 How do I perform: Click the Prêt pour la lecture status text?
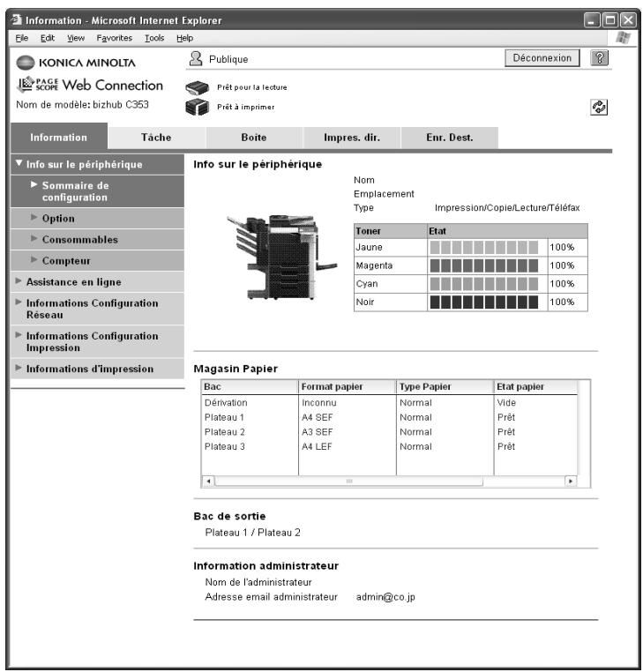[252, 87]
